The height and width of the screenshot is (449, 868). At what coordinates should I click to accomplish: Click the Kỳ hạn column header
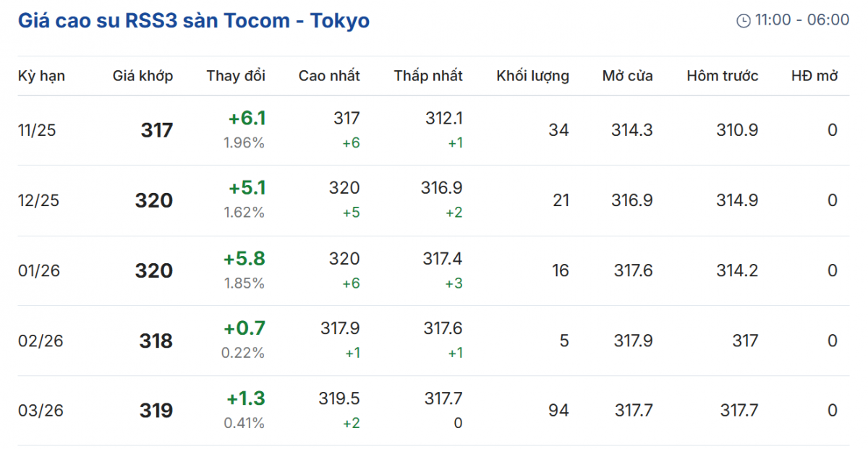[41, 76]
